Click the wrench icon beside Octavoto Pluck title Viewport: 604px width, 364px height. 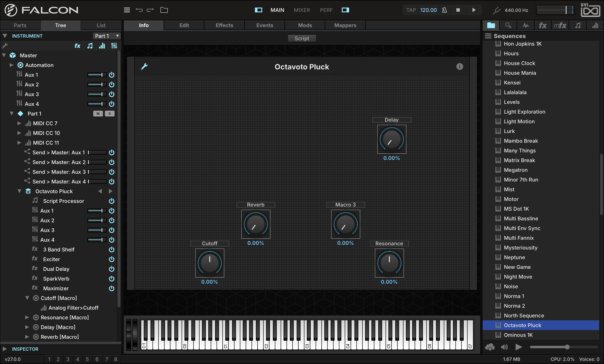click(144, 66)
